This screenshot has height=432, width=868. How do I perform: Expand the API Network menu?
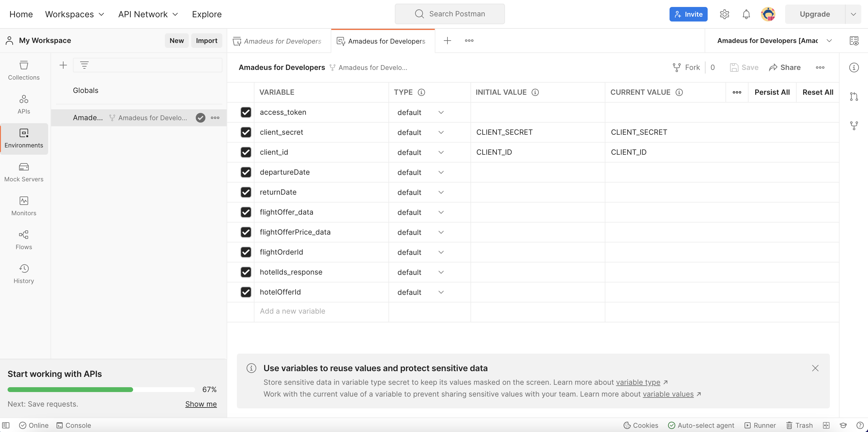[x=148, y=14]
